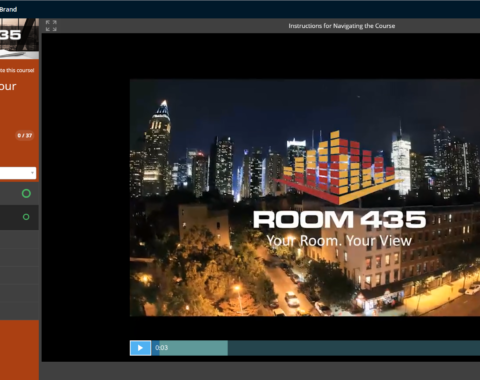Jump within the light teal buffered bar segment
The width and height of the screenshot is (480, 380).
(193, 348)
